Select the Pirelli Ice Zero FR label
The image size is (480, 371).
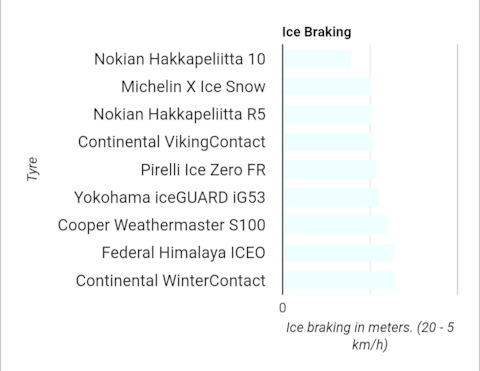pos(203,170)
